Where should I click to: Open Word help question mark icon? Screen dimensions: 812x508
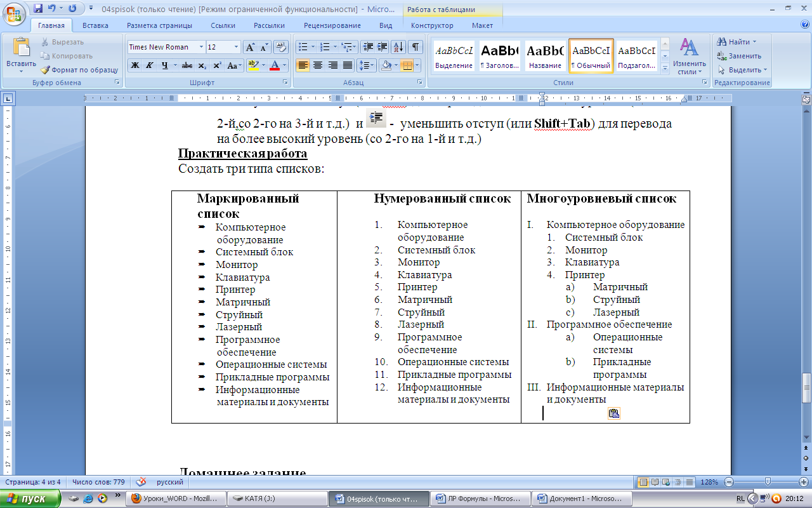(804, 25)
